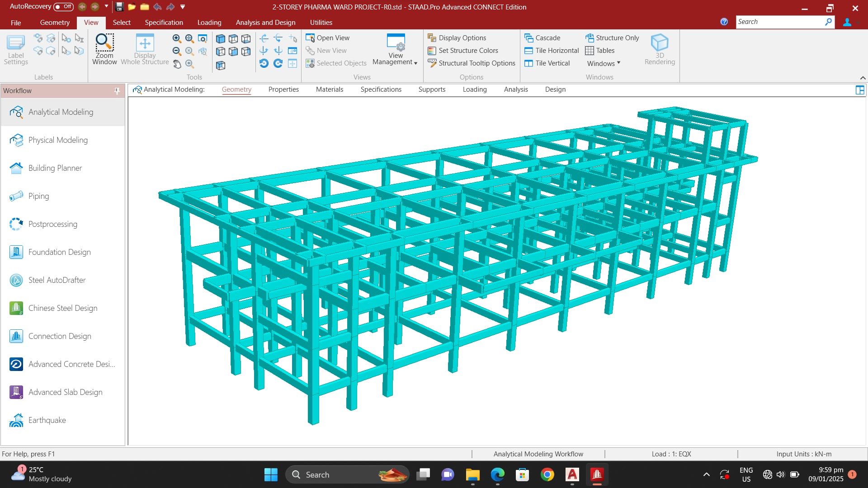This screenshot has width=868, height=488.
Task: Click Structural Tooltip Options
Action: 472,63
